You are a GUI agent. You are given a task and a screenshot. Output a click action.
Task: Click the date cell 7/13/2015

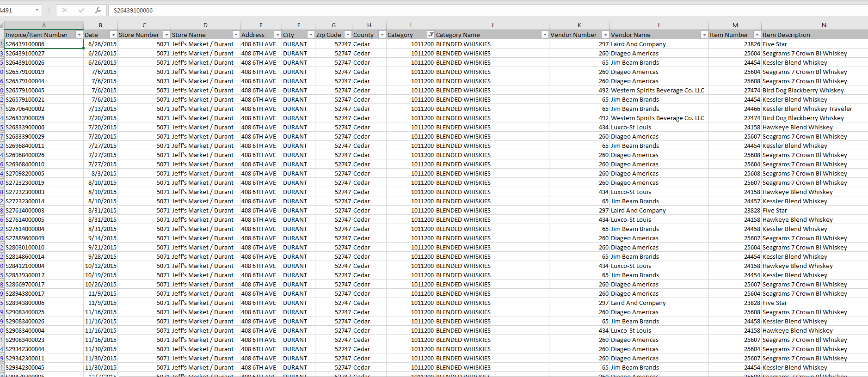101,109
